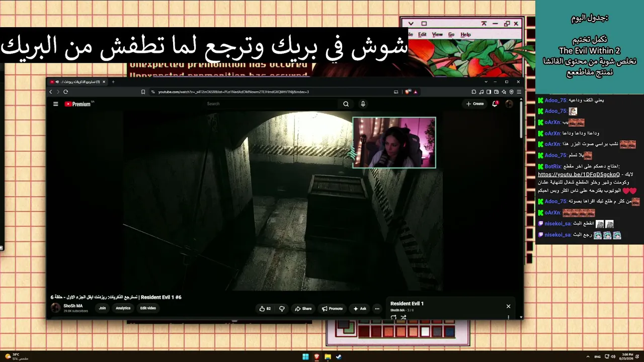644x362 pixels.
Task: Open ShoSh MA channel name link
Action: pos(73,306)
